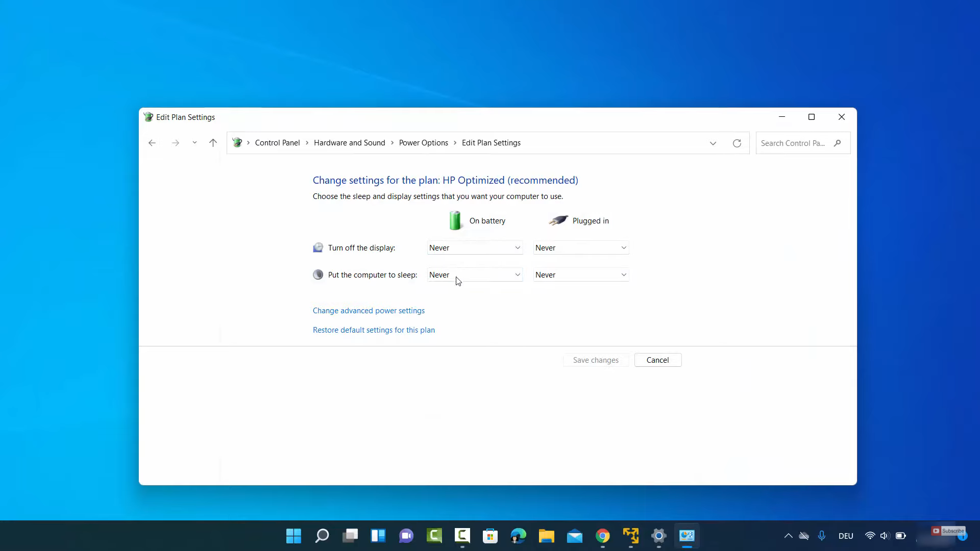Expand Turn off display Plugged in dropdown
This screenshot has width=980, height=551.
pyautogui.click(x=581, y=248)
